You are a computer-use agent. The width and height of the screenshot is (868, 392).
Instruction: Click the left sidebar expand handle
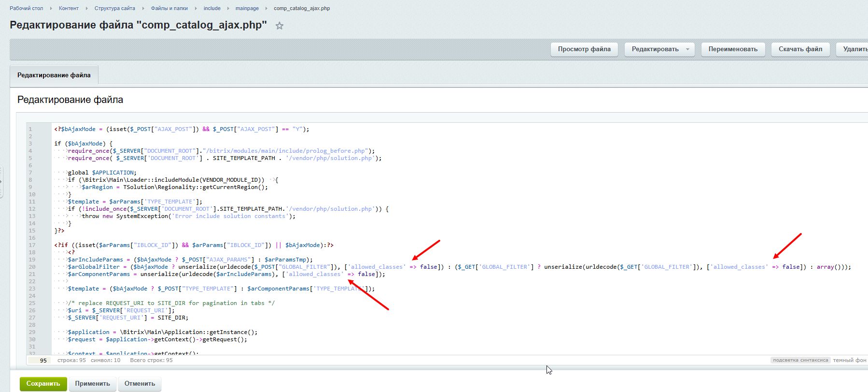1,182
